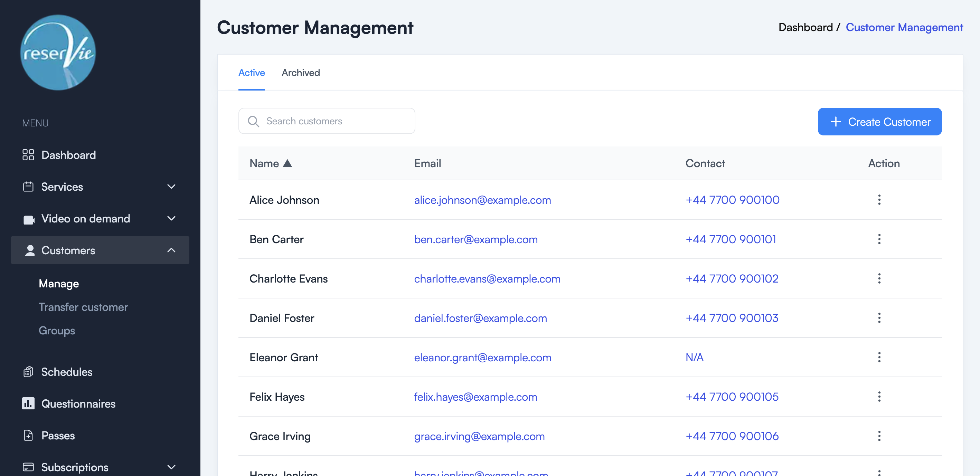Screen dimensions: 980x476
Task: Click the search magnifier icon
Action: tap(253, 121)
